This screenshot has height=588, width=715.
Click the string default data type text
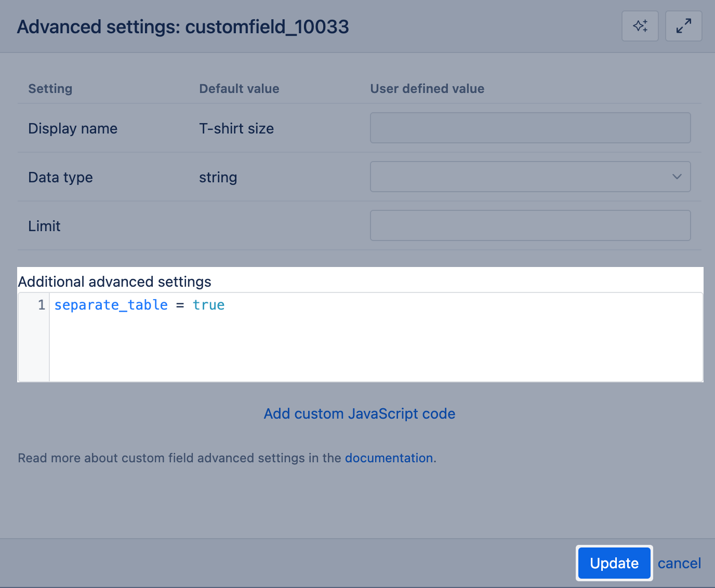(218, 177)
